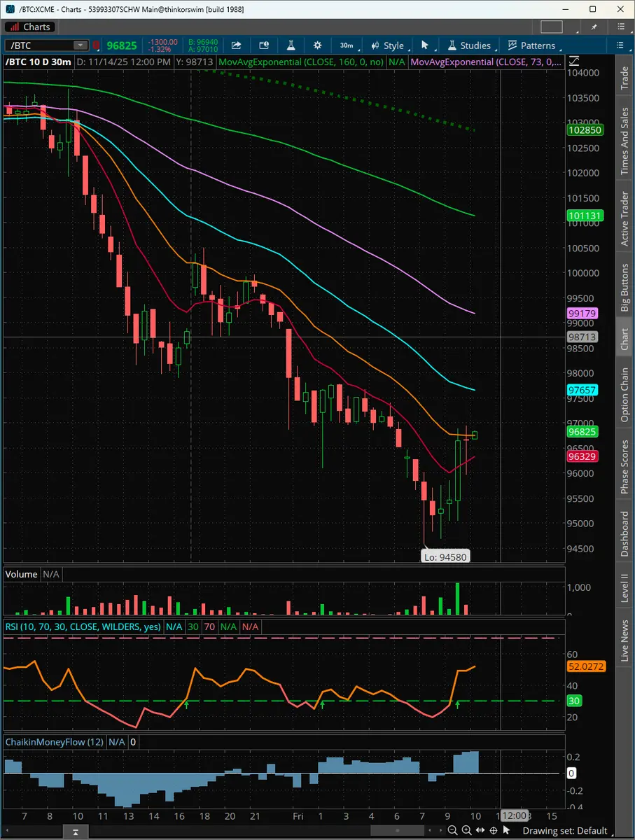This screenshot has height=840, width=635.
Task: Click the 99179 pink price label
Action: pyautogui.click(x=583, y=314)
